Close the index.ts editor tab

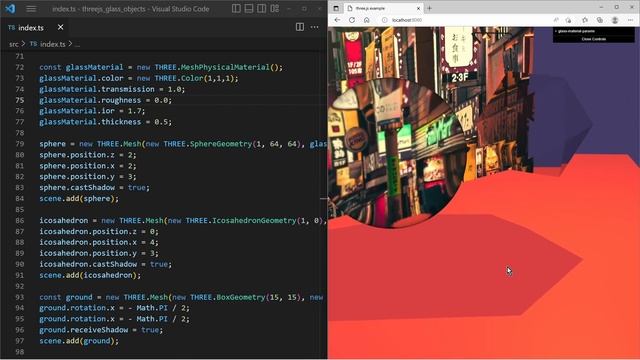pyautogui.click(x=60, y=27)
